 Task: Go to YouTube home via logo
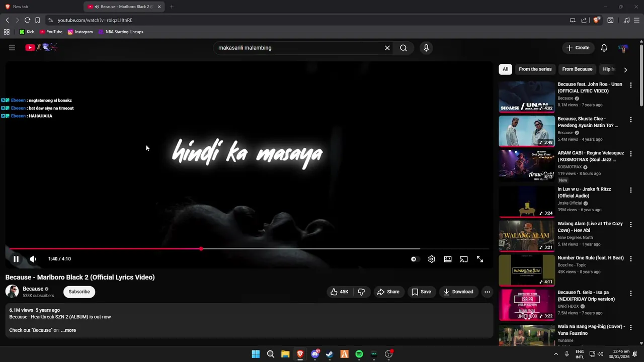click(x=41, y=48)
